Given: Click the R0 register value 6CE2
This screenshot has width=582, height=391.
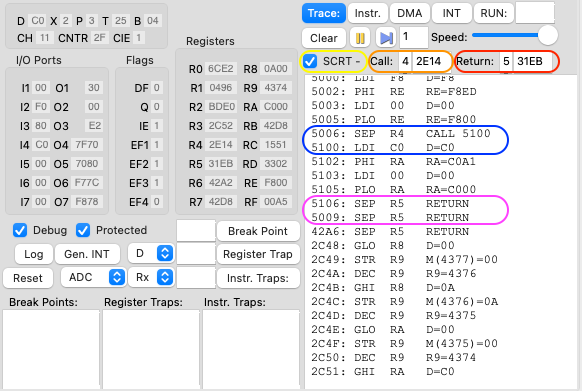Looking at the screenshot, I should pyautogui.click(x=221, y=69).
